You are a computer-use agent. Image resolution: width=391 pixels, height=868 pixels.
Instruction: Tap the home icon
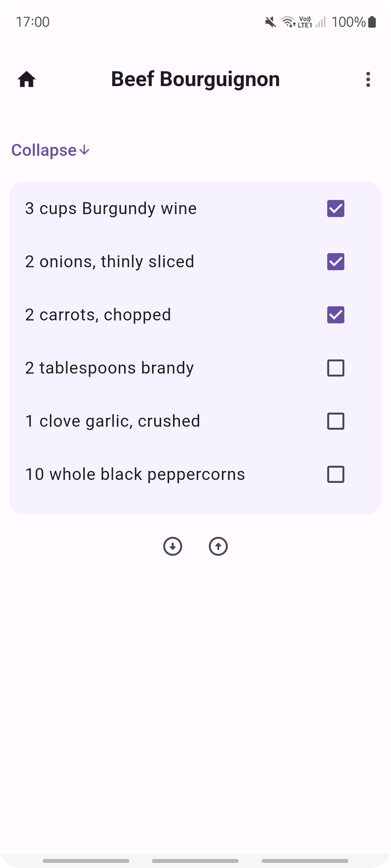tap(27, 79)
